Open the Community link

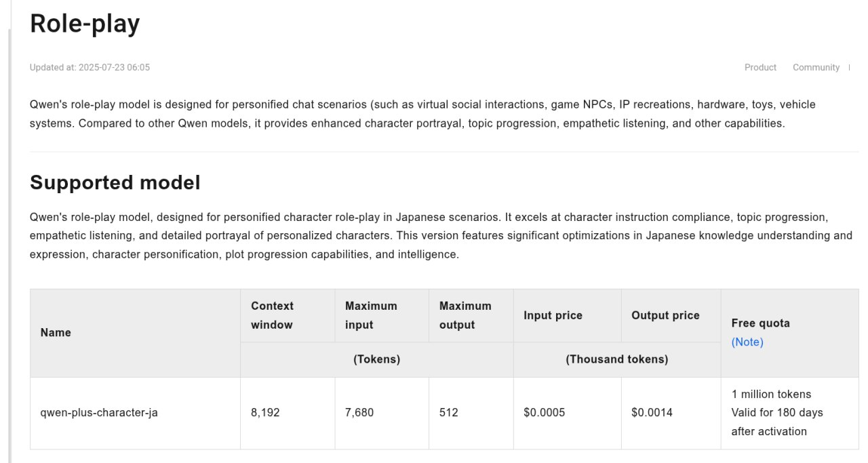(816, 67)
